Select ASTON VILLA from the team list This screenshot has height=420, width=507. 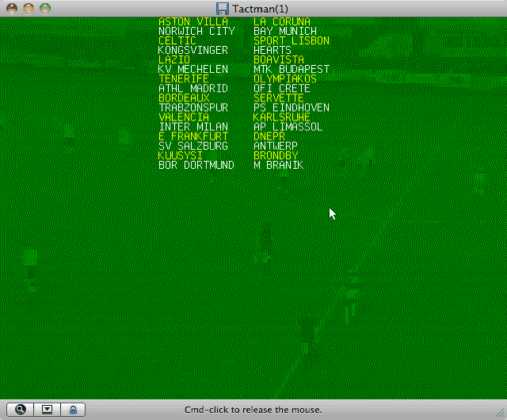[193, 21]
